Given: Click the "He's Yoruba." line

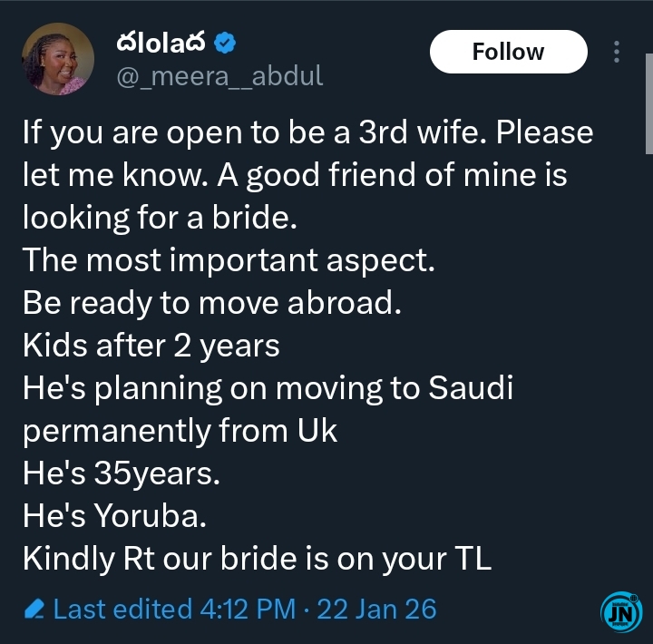Looking at the screenshot, I should (115, 516).
